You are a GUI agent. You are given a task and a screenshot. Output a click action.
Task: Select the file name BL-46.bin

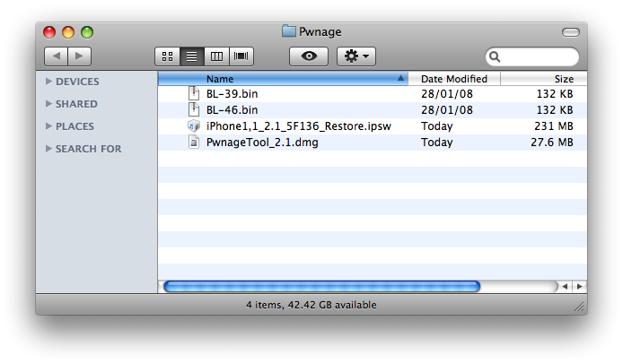point(232,110)
